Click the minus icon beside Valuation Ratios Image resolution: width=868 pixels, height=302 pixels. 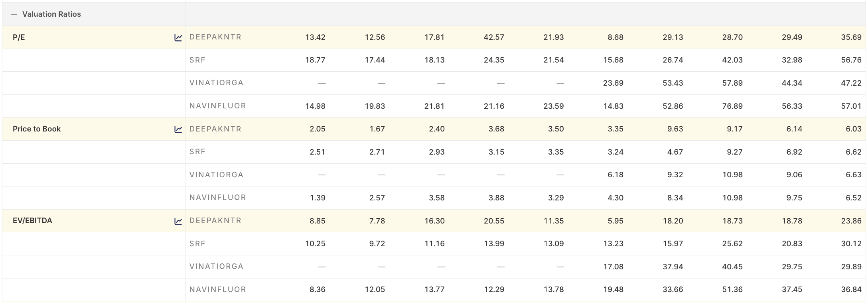(14, 14)
